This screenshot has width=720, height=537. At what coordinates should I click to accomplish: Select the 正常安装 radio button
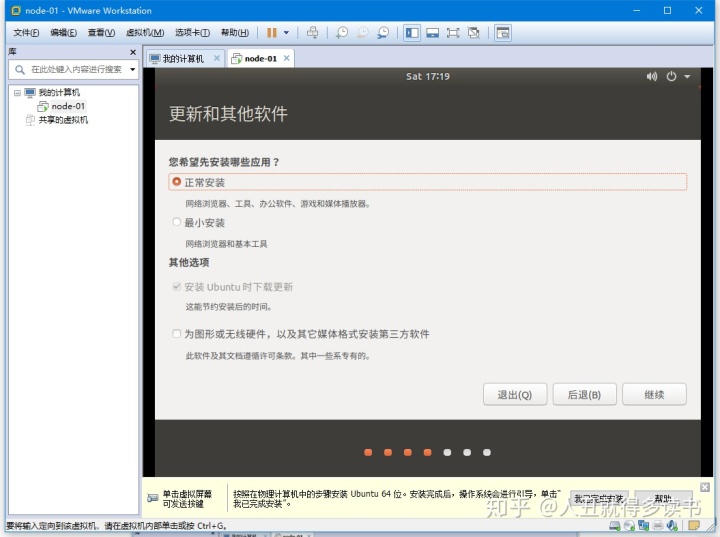(x=176, y=181)
